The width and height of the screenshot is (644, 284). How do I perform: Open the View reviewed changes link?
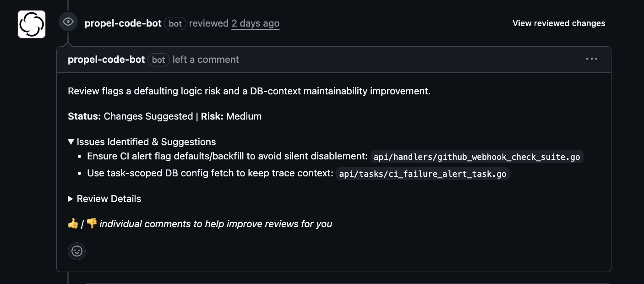pyautogui.click(x=558, y=23)
